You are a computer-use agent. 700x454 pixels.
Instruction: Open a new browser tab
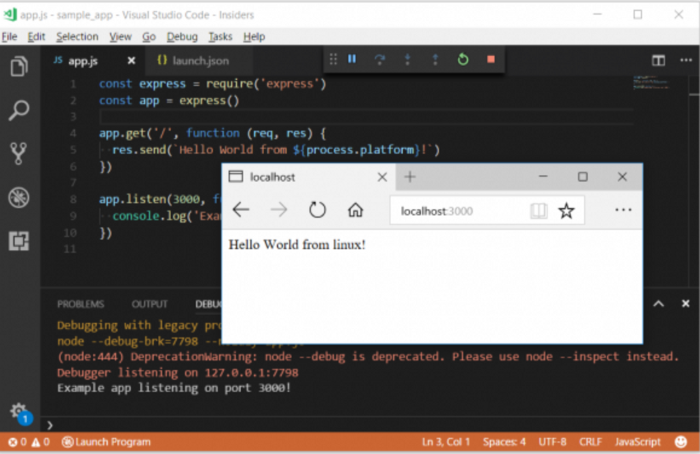tap(410, 177)
